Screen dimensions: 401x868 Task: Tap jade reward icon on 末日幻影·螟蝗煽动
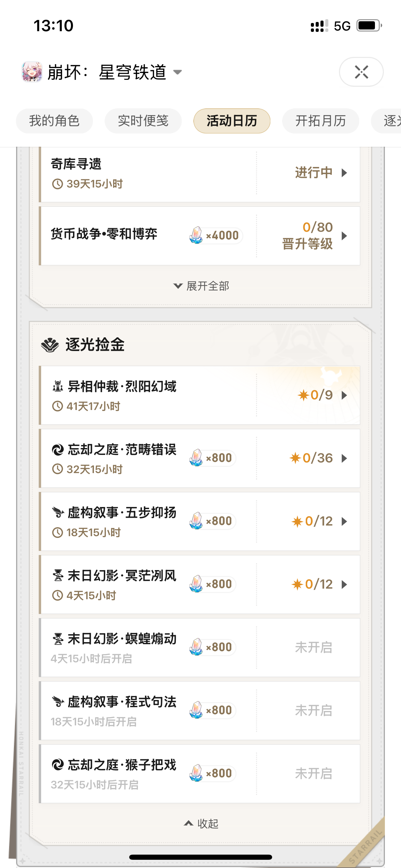[x=196, y=647]
